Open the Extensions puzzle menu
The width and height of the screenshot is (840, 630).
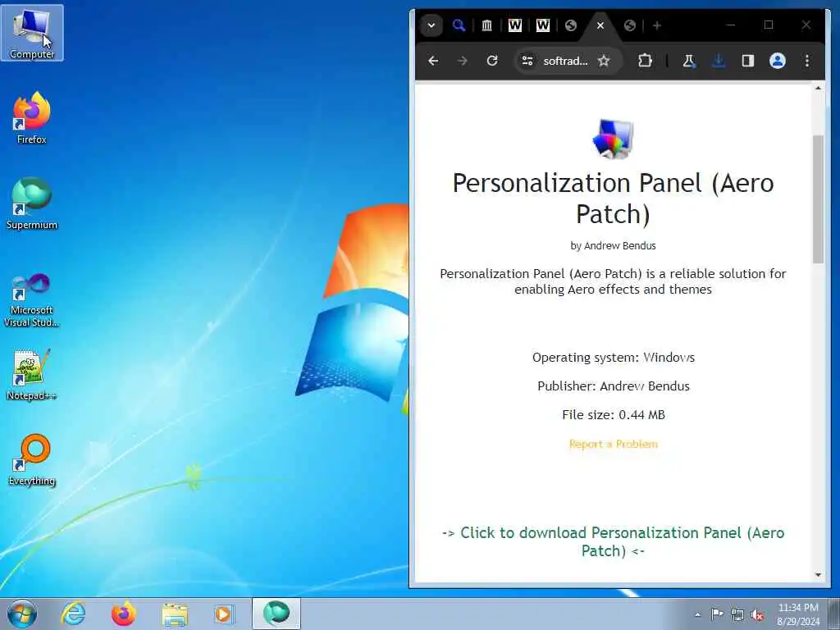click(645, 61)
